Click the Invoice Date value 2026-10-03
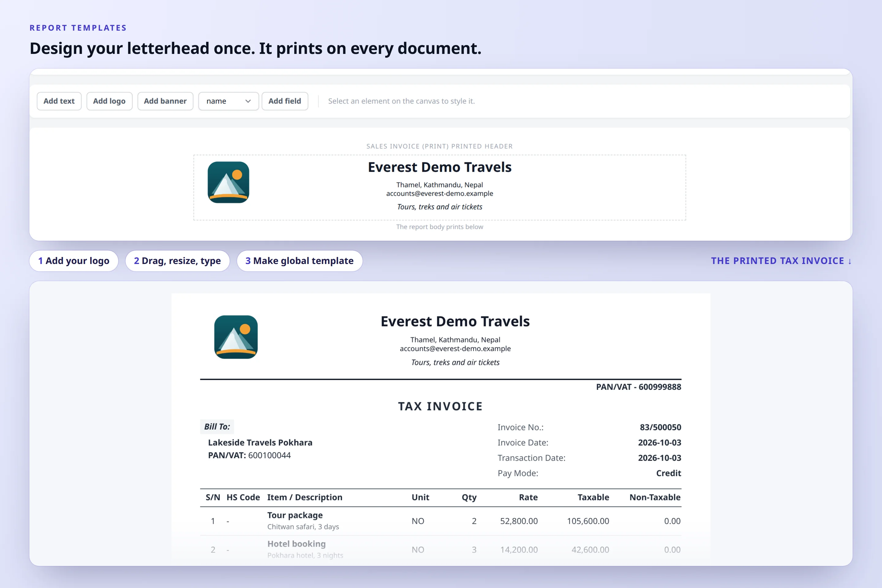882x588 pixels. (x=660, y=443)
